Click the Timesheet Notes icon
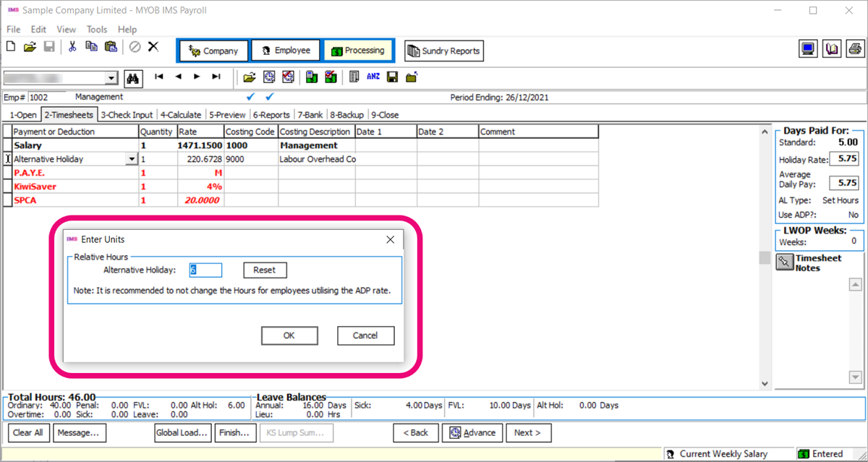 coord(784,262)
